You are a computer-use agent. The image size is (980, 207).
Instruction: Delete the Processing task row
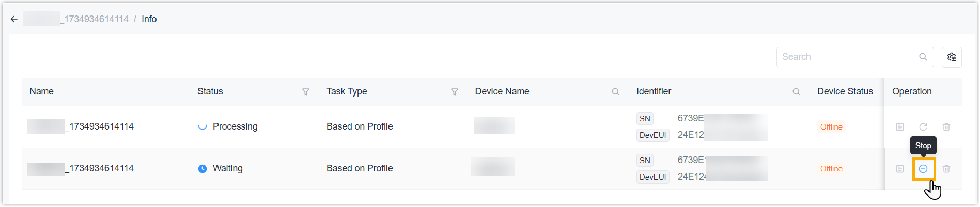pyautogui.click(x=946, y=127)
